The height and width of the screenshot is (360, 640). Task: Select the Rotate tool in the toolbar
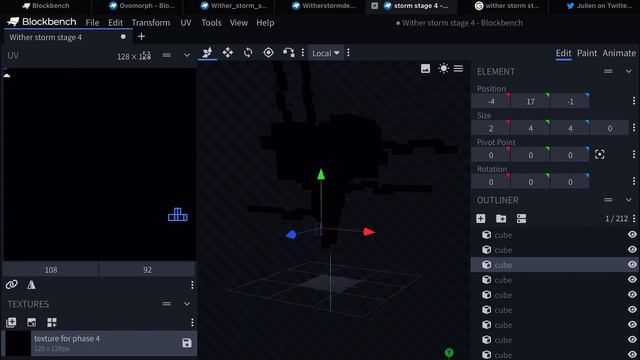[x=248, y=53]
